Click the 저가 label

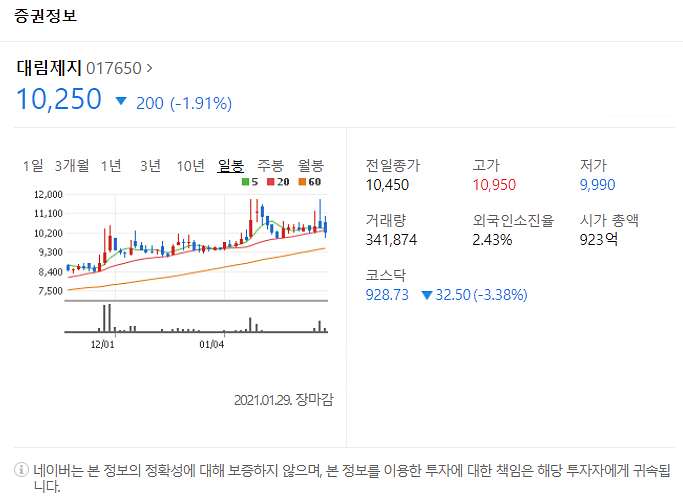pos(593,165)
